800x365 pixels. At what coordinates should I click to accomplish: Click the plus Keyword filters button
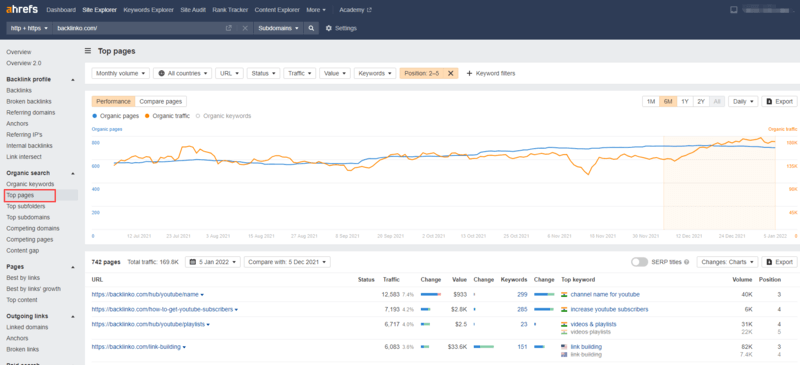click(x=491, y=74)
